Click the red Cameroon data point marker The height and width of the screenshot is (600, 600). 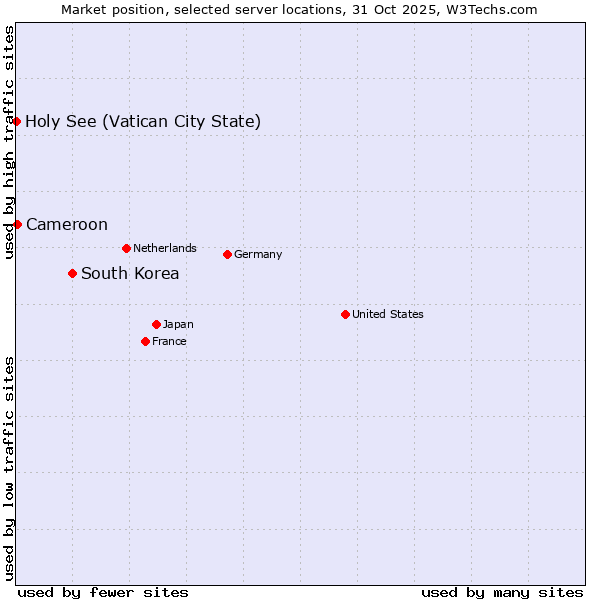click(17, 224)
